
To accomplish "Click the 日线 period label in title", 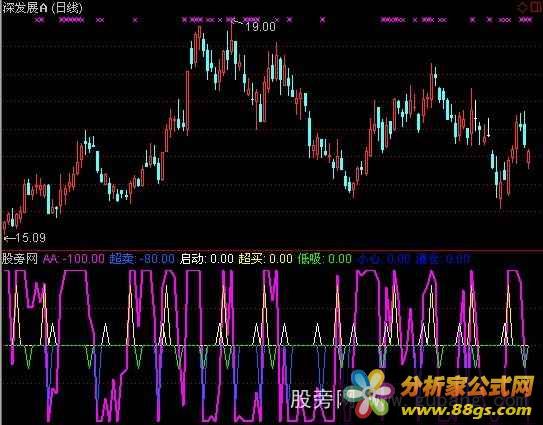I will coord(67,8).
